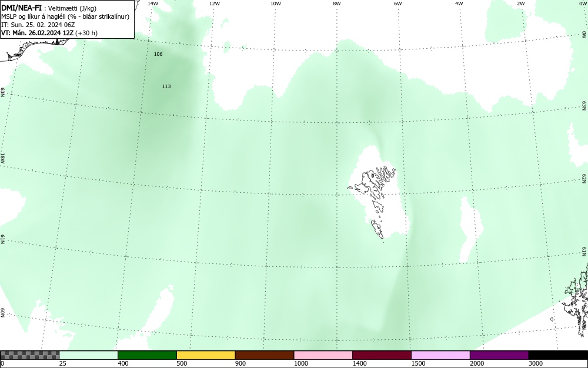588x368 pixels.
Task: Click the brown 900–1000 legend swatch
Action: [x=265, y=355]
